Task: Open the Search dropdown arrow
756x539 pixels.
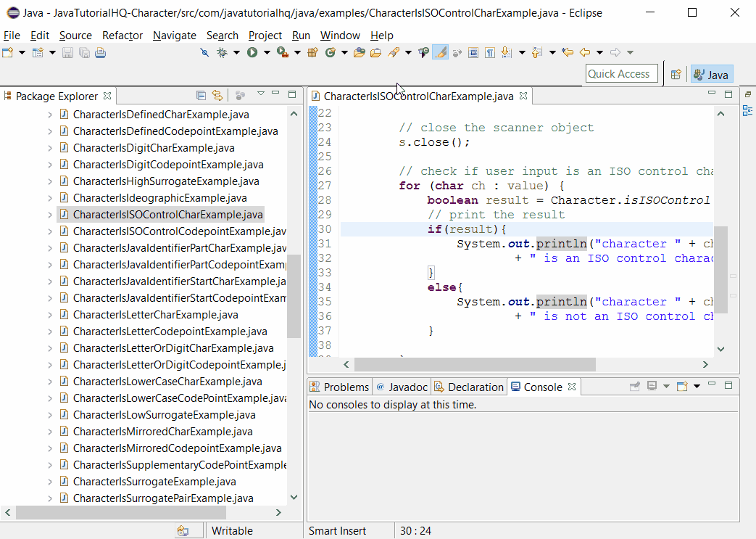Action: click(x=408, y=53)
